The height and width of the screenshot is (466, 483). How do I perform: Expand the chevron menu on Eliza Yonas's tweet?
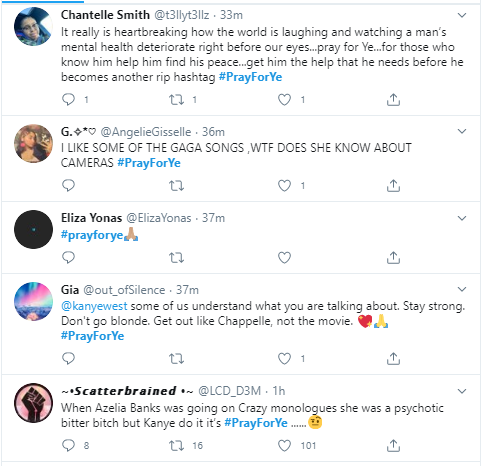(462, 218)
